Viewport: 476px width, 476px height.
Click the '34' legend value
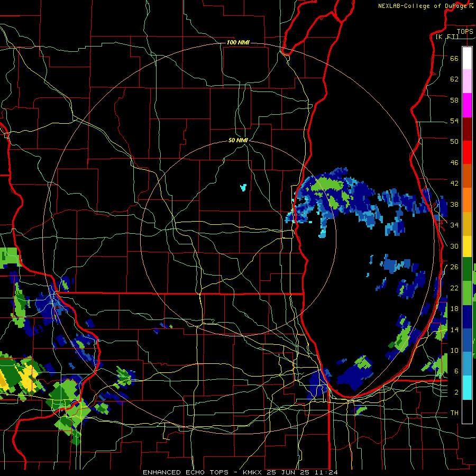tap(454, 225)
